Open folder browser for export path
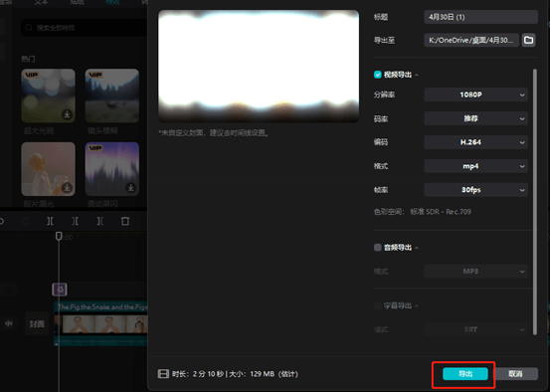The image size is (550, 392). 528,40
